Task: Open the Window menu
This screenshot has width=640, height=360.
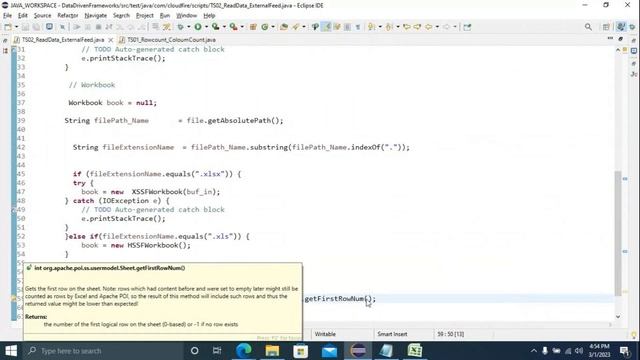Action: (x=187, y=16)
